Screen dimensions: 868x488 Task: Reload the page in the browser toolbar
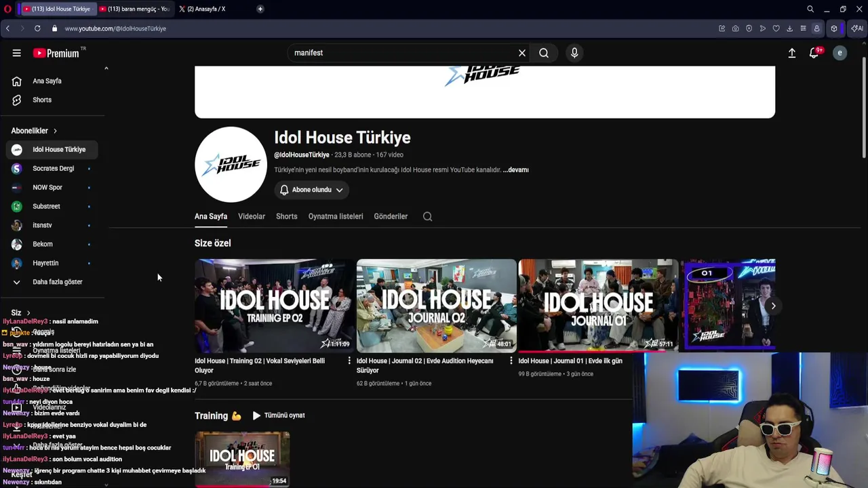(37, 28)
